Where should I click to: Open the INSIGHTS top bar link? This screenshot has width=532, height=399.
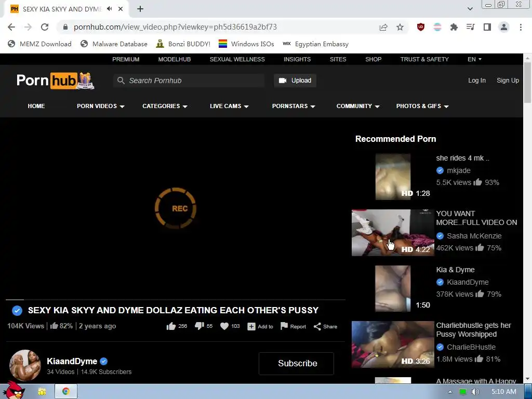pyautogui.click(x=297, y=59)
